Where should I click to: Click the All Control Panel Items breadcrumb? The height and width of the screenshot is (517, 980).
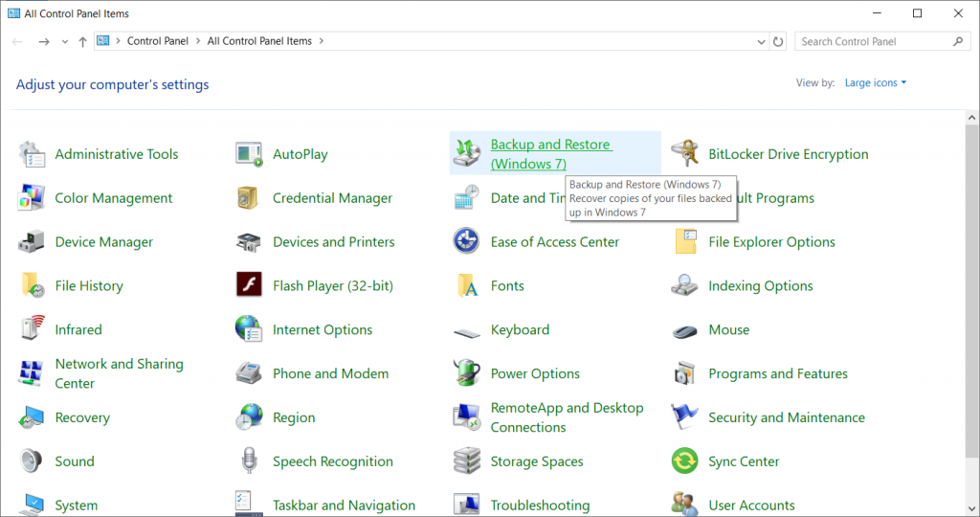pyautogui.click(x=259, y=41)
